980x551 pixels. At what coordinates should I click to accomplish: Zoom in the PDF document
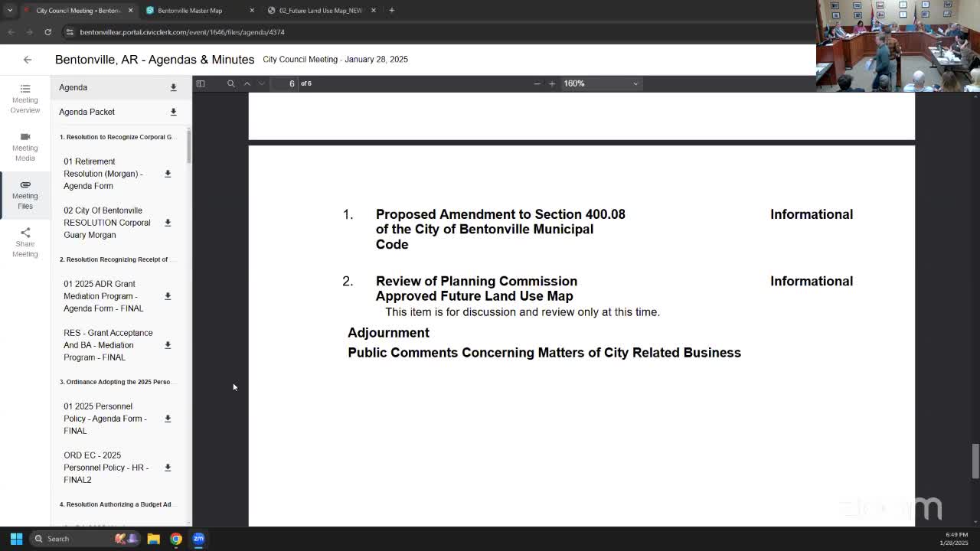551,83
